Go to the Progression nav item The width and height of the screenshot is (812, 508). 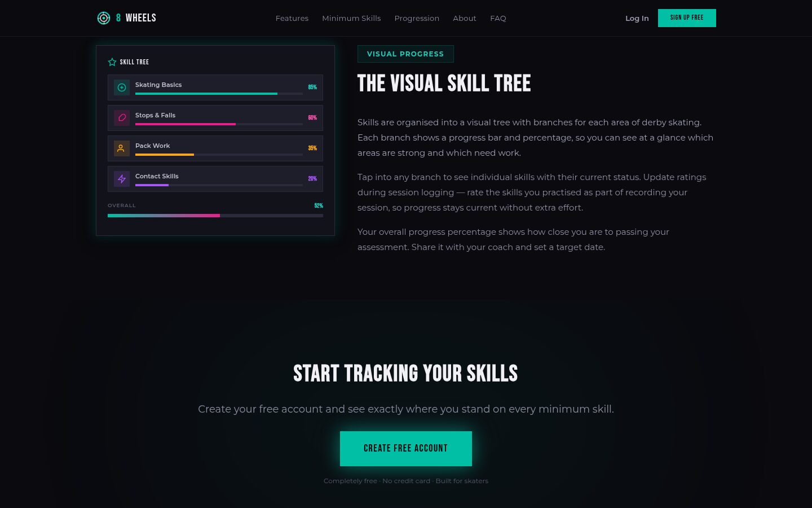click(417, 18)
